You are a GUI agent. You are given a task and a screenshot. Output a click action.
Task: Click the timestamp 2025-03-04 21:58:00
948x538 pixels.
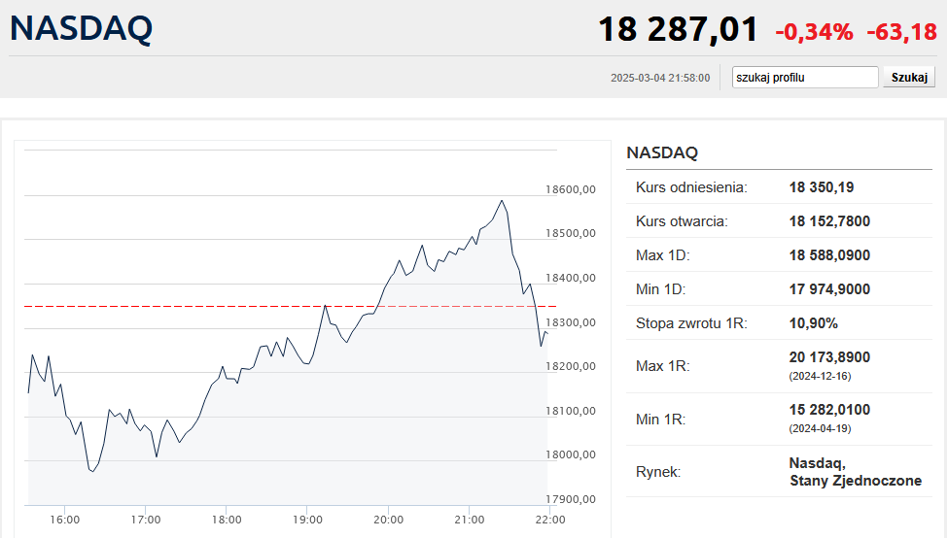coord(660,78)
